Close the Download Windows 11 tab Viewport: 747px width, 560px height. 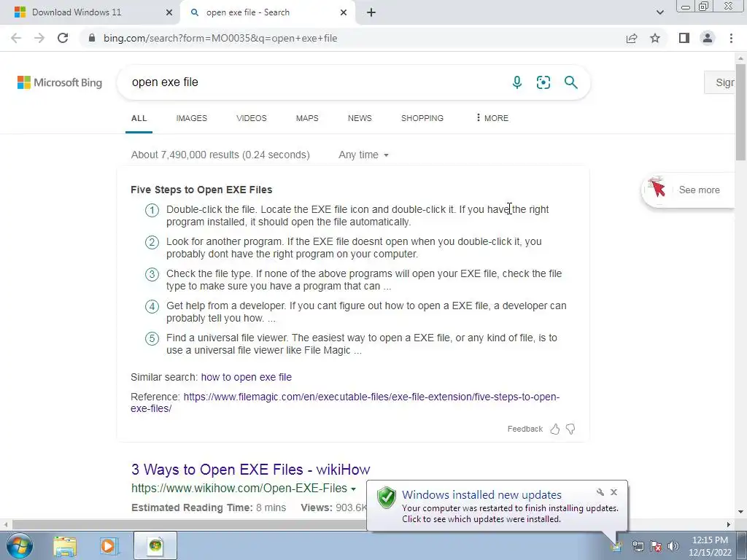(x=169, y=12)
